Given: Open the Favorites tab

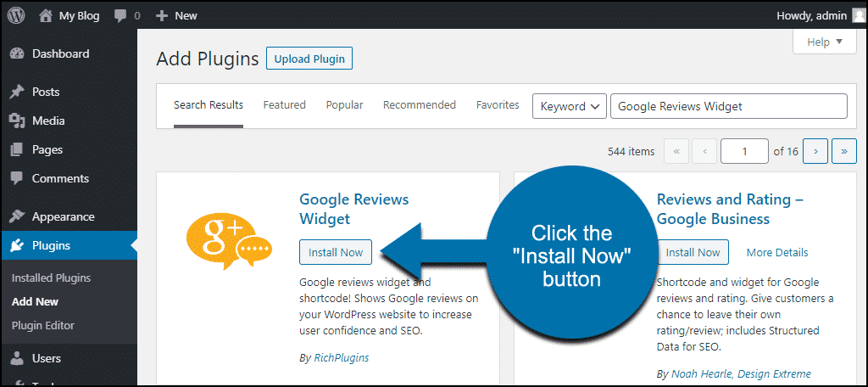Looking at the screenshot, I should tap(498, 104).
